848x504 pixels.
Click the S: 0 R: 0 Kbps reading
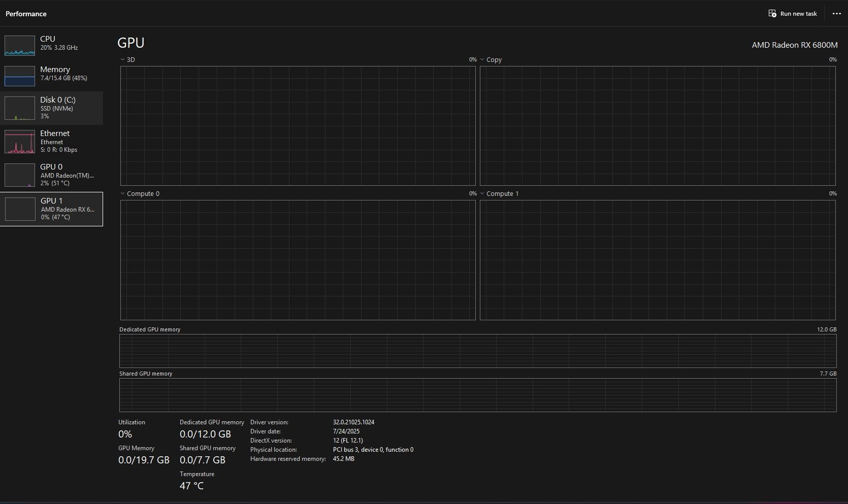[59, 150]
